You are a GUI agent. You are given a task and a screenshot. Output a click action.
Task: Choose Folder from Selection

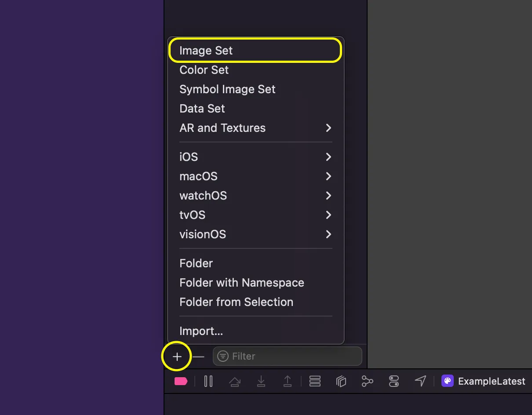coord(255,302)
